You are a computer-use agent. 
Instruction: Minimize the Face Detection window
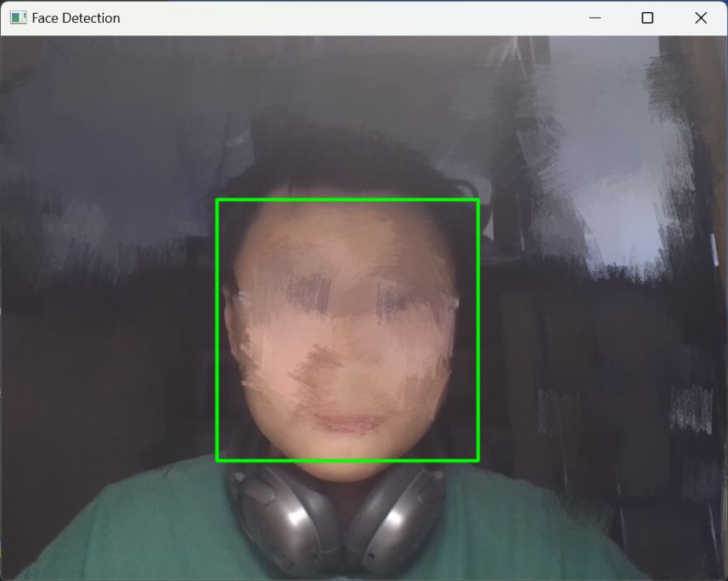pos(595,18)
